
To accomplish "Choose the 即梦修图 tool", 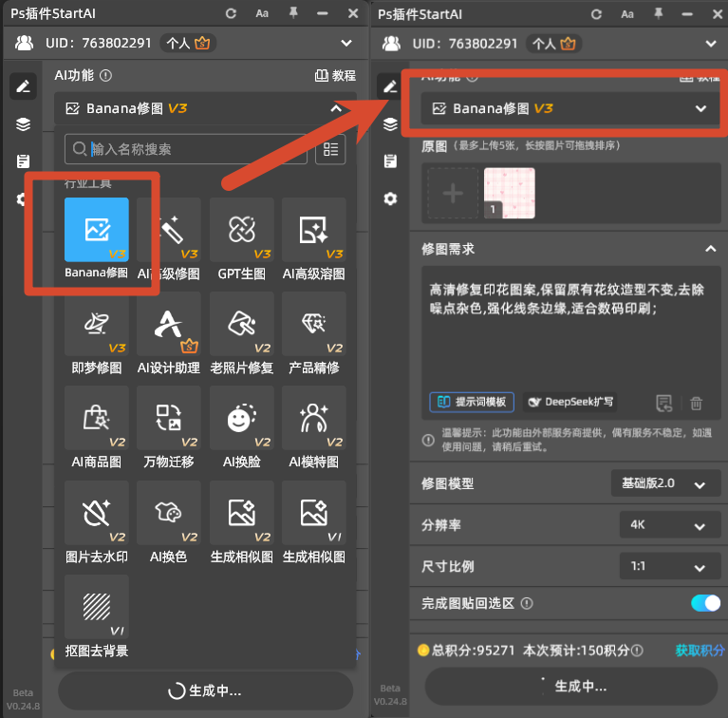I will coord(97,324).
